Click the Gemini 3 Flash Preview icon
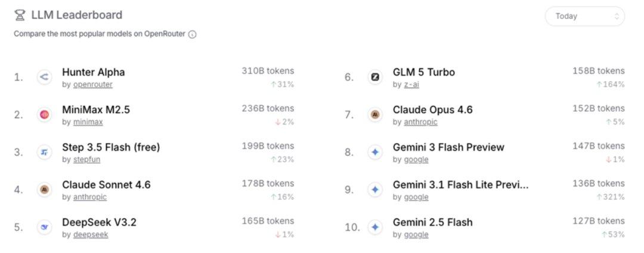 click(375, 152)
